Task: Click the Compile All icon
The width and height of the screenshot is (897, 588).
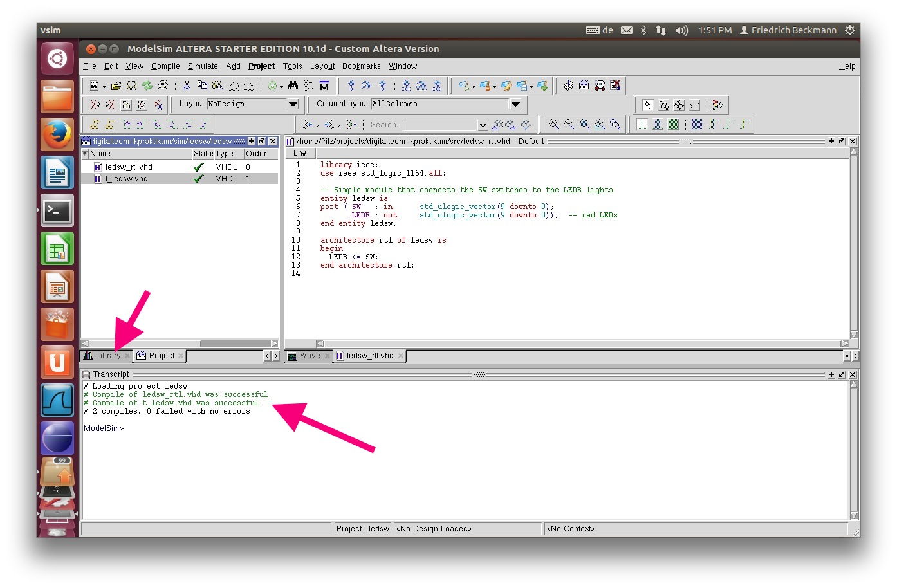Action: [x=584, y=86]
